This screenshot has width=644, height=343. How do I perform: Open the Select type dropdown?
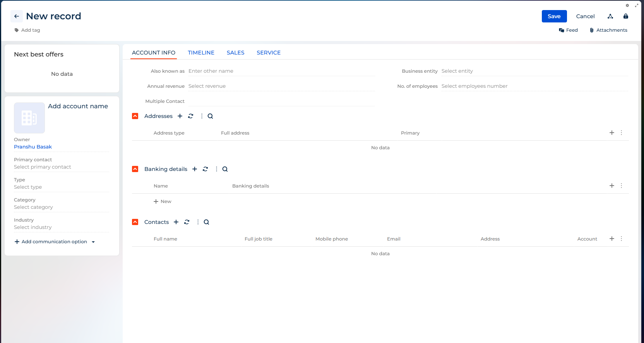tap(62, 187)
